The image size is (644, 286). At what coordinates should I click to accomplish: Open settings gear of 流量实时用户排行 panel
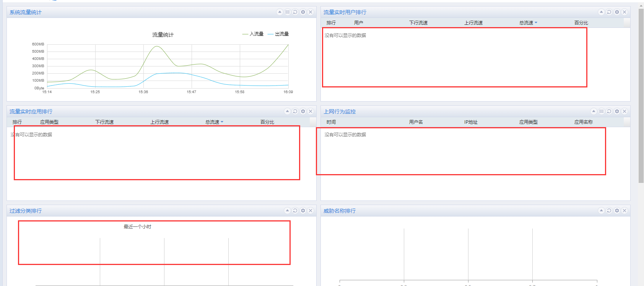pos(617,12)
